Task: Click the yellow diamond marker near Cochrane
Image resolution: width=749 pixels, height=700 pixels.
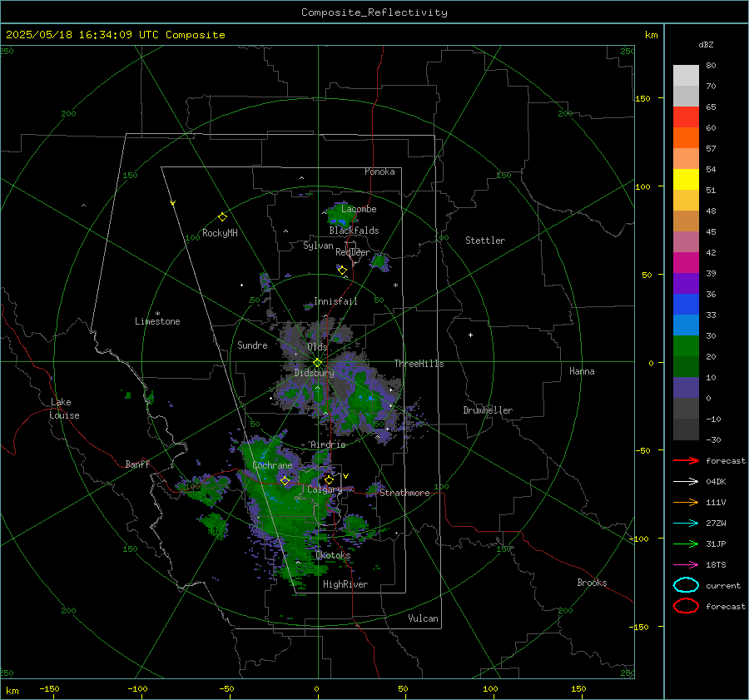Action: [285, 481]
